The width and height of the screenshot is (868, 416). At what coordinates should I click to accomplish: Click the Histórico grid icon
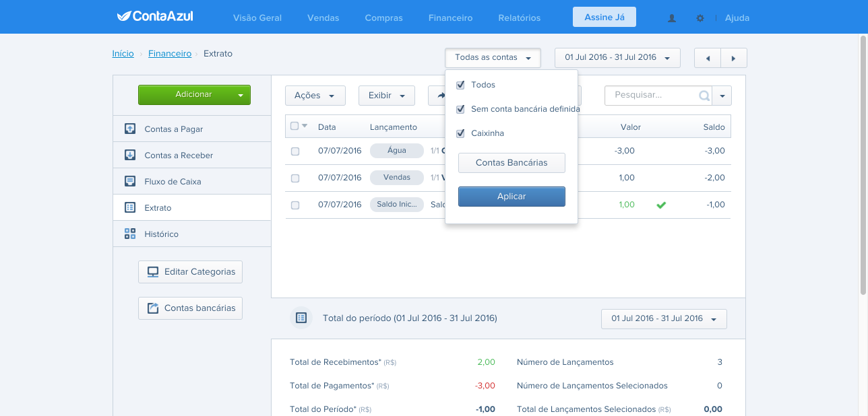point(130,234)
